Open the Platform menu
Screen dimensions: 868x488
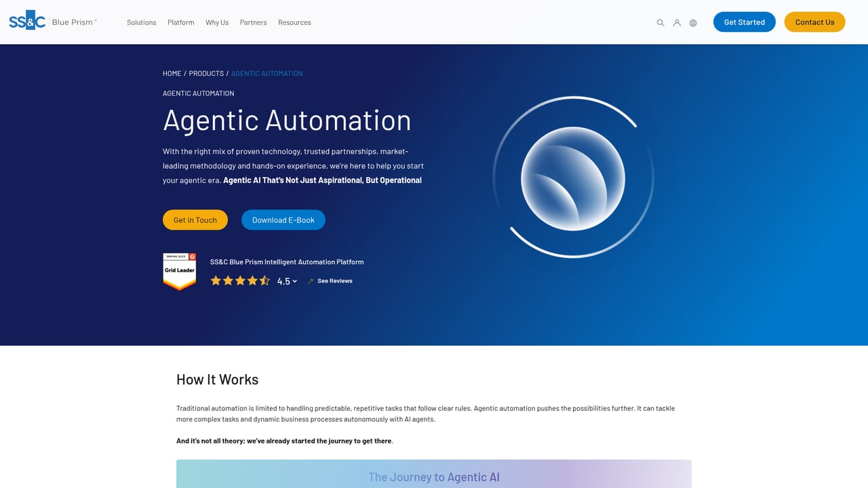[181, 22]
